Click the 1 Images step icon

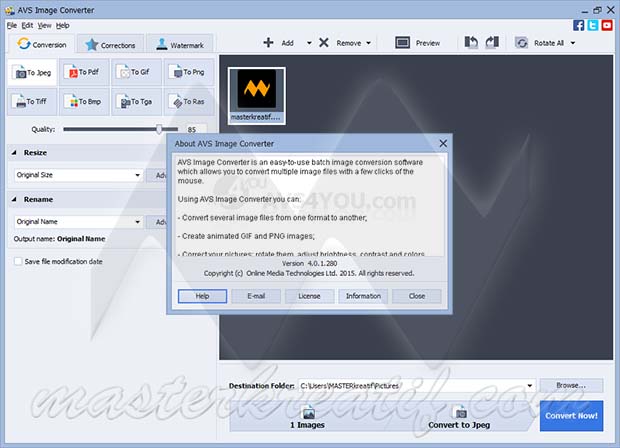[x=308, y=413]
